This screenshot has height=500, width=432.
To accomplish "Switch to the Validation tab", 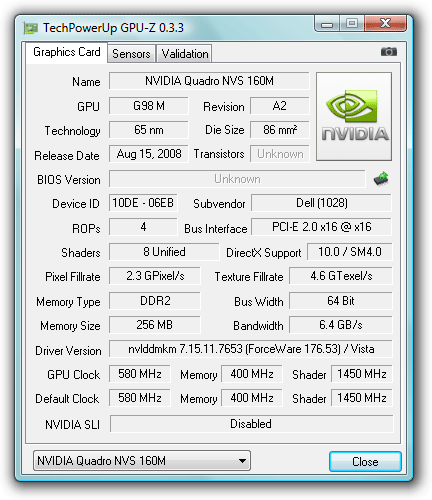I will (x=185, y=54).
